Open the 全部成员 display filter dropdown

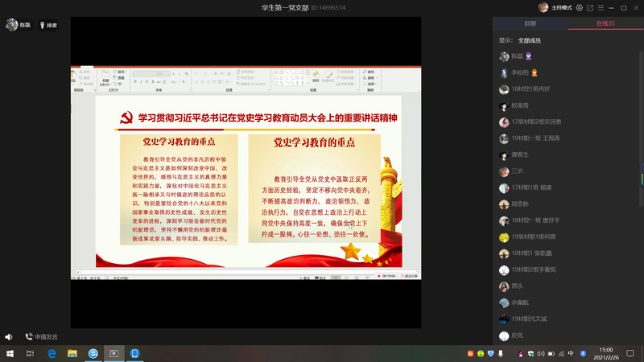coord(529,40)
